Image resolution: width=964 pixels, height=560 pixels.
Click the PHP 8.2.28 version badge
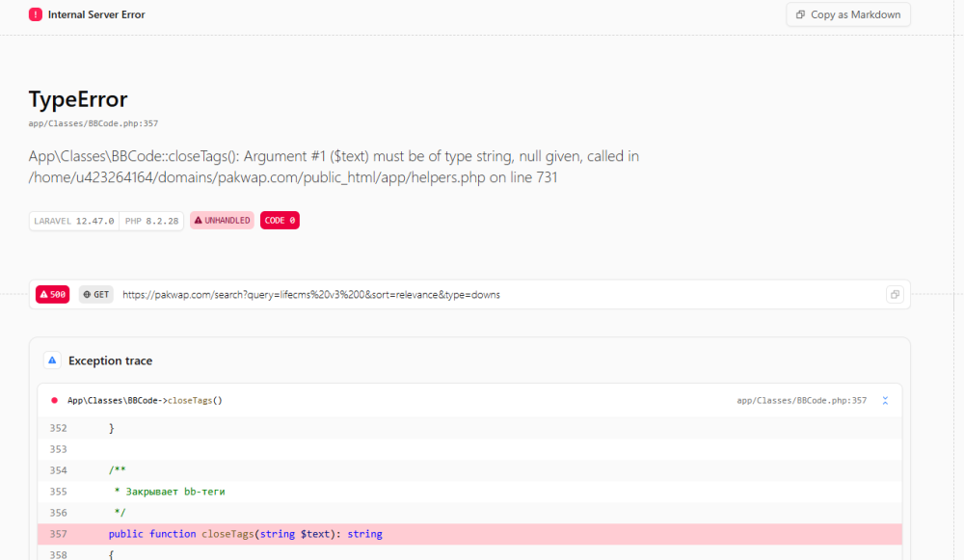[152, 221]
